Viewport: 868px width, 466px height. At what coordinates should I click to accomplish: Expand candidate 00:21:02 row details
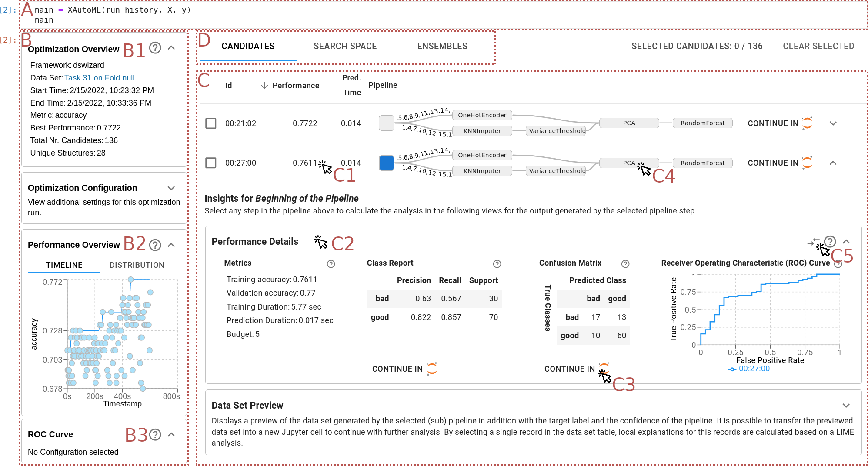coord(833,123)
